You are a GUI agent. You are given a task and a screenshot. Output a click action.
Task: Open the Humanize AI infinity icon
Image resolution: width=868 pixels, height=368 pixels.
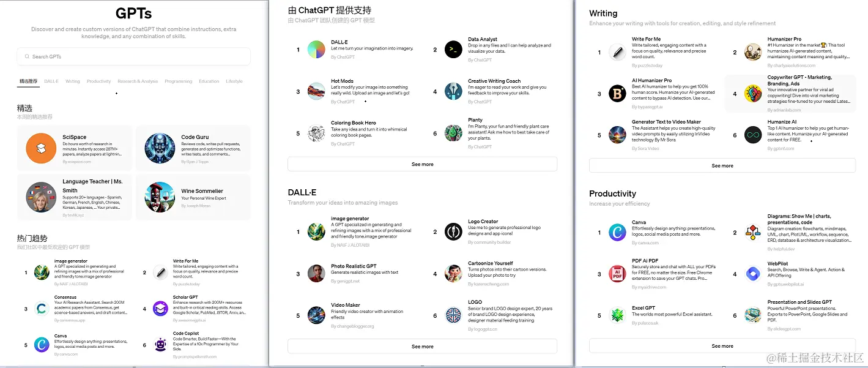(753, 135)
